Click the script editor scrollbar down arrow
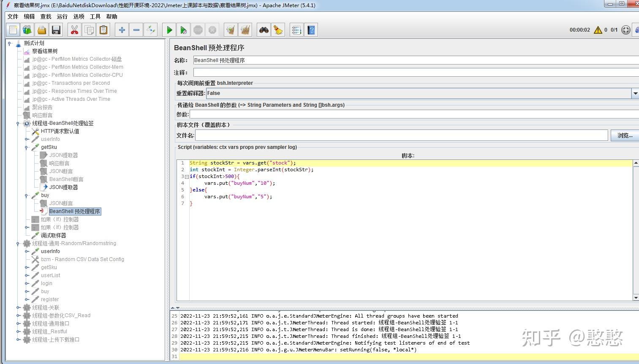 pos(636,298)
